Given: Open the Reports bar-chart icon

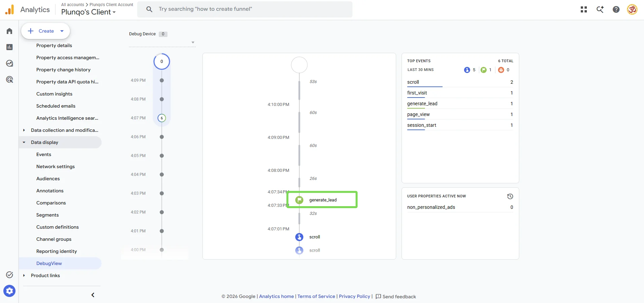Looking at the screenshot, I should coord(9,47).
